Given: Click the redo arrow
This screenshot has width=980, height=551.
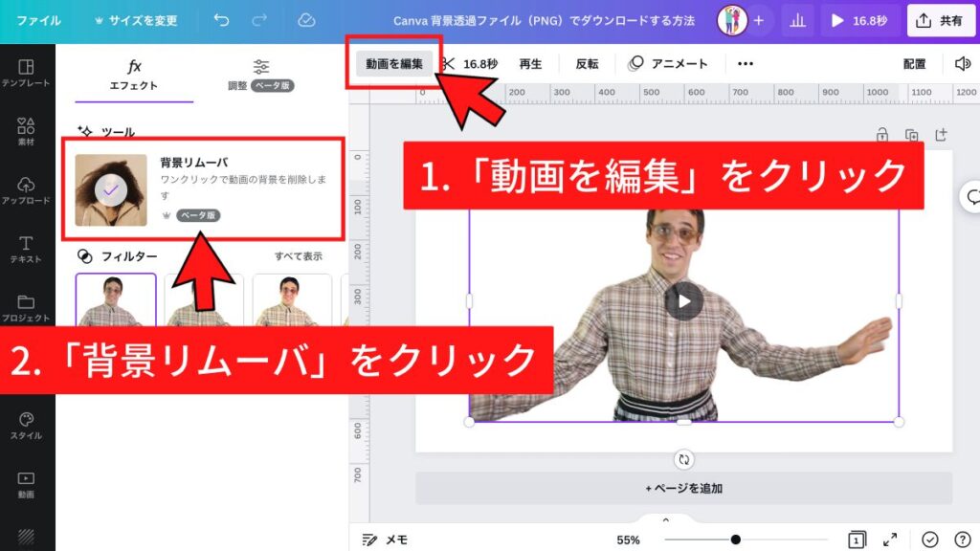Looking at the screenshot, I should (259, 20).
